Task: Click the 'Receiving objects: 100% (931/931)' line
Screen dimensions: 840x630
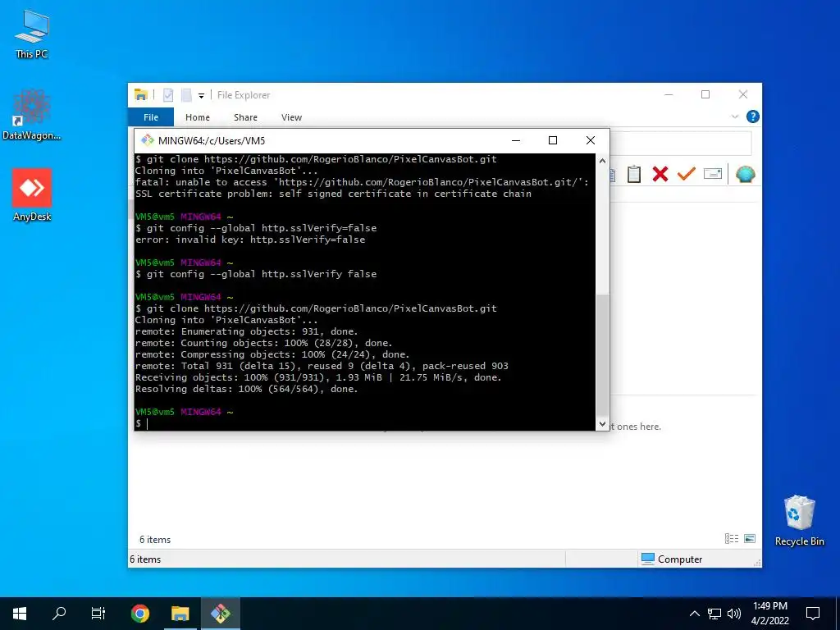Action: coord(318,377)
